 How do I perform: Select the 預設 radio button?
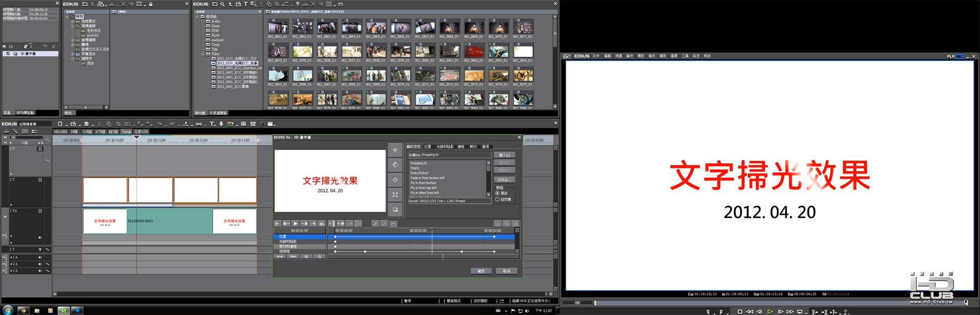tap(497, 193)
